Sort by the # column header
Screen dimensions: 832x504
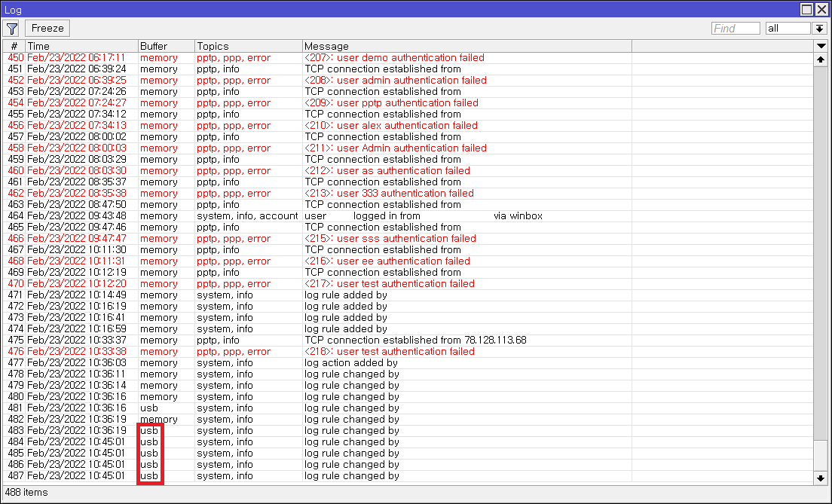pyautogui.click(x=14, y=46)
